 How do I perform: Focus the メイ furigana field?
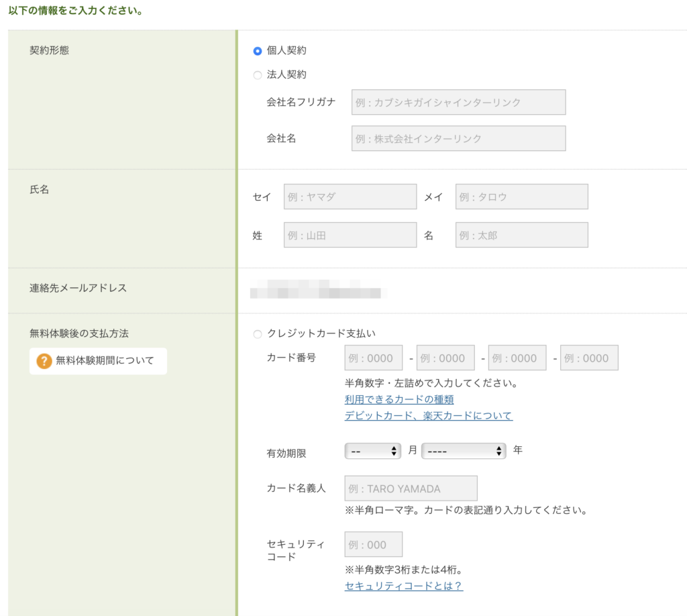[522, 197]
